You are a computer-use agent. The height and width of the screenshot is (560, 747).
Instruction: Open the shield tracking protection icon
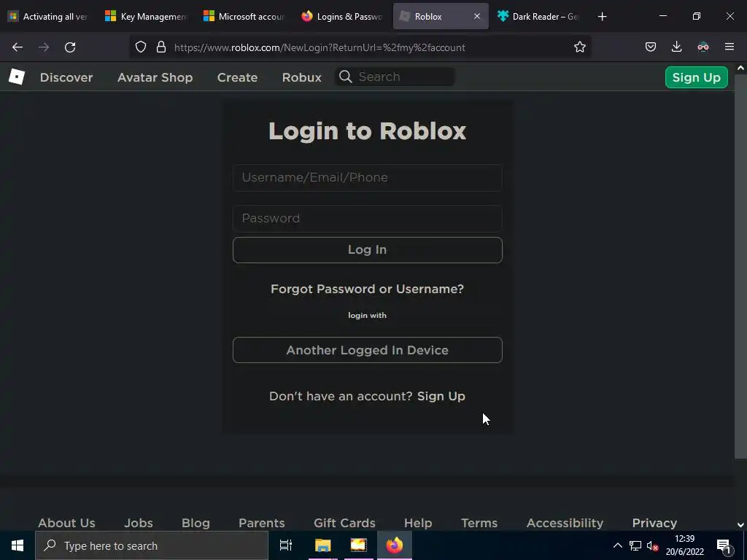141,47
